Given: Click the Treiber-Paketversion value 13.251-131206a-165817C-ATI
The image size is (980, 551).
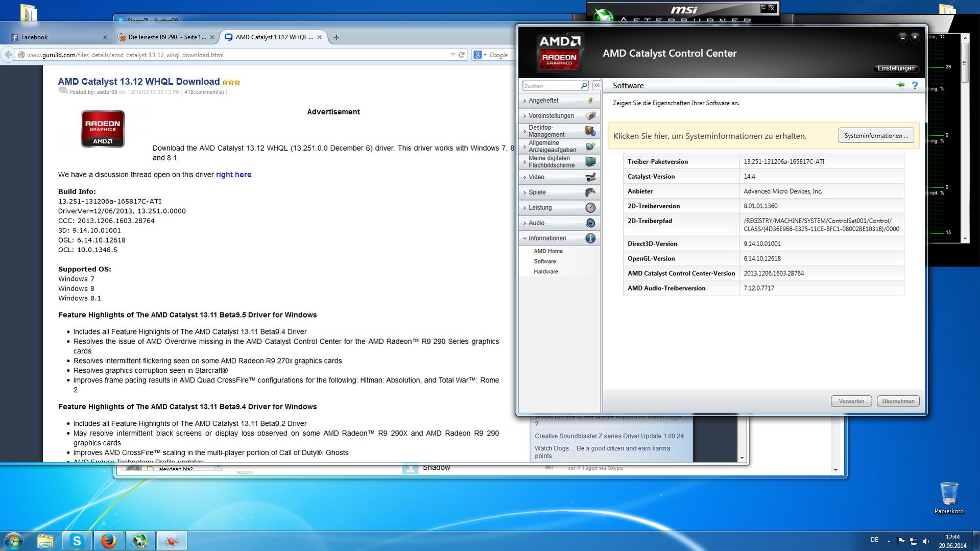Looking at the screenshot, I should [x=784, y=162].
